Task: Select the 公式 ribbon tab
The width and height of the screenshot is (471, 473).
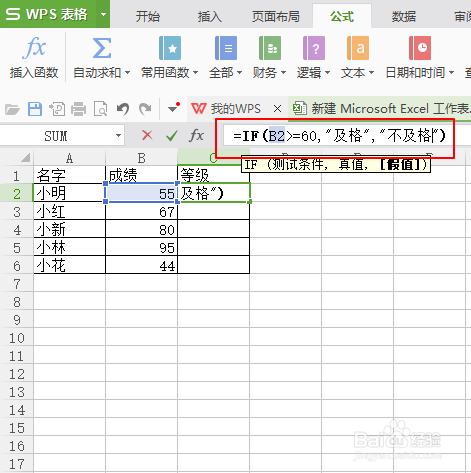Action: [x=342, y=16]
